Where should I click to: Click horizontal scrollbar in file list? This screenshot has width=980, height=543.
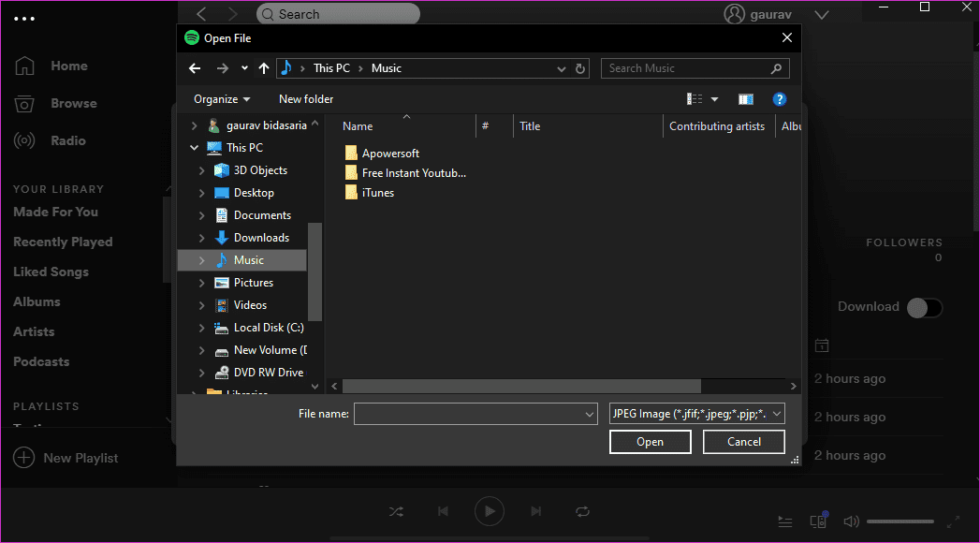point(521,386)
